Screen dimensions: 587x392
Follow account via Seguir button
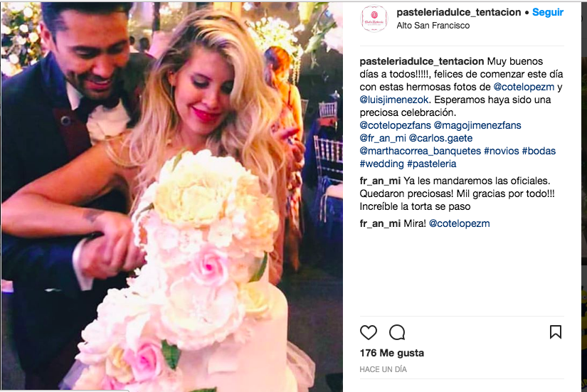(548, 12)
